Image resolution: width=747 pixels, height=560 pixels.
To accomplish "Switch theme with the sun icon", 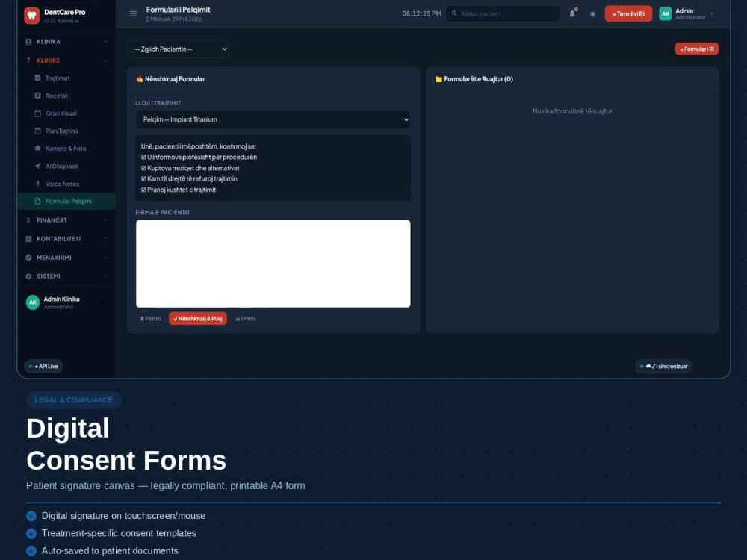I will (x=592, y=14).
